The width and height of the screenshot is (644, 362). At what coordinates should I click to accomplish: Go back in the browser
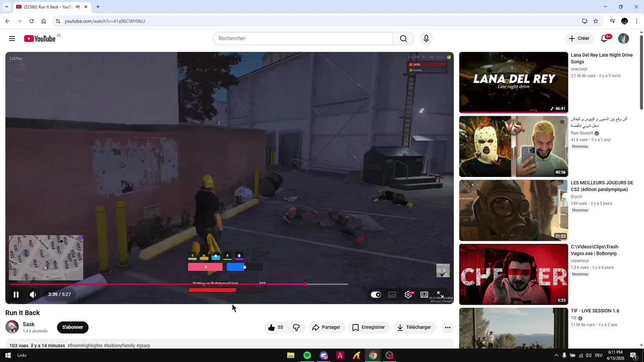(7, 21)
